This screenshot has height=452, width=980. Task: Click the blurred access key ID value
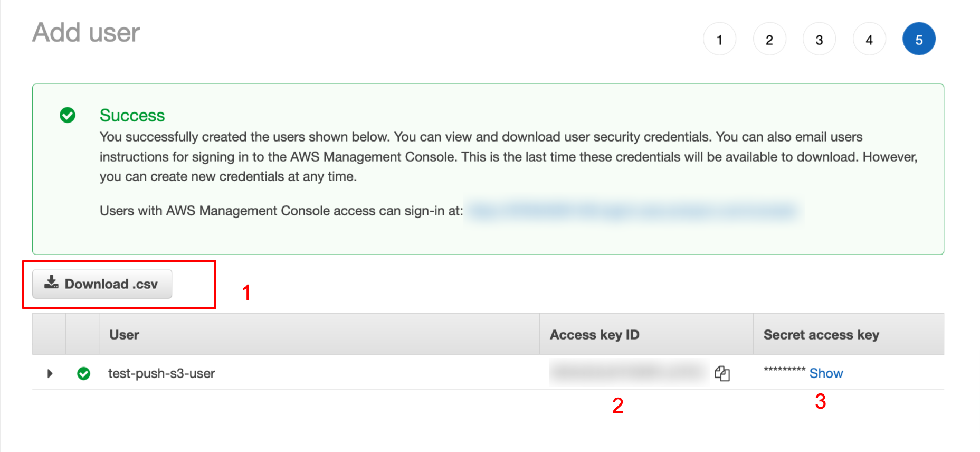click(629, 373)
